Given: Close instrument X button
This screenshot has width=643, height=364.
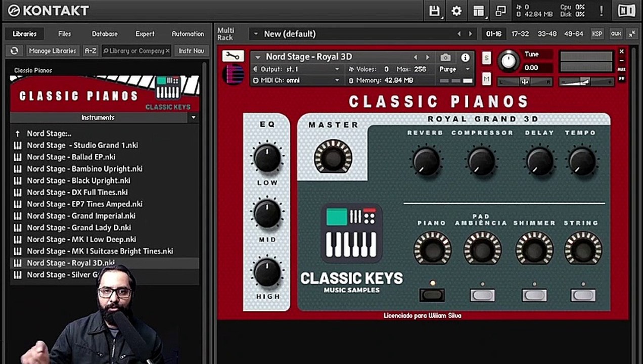Looking at the screenshot, I should tap(622, 52).
